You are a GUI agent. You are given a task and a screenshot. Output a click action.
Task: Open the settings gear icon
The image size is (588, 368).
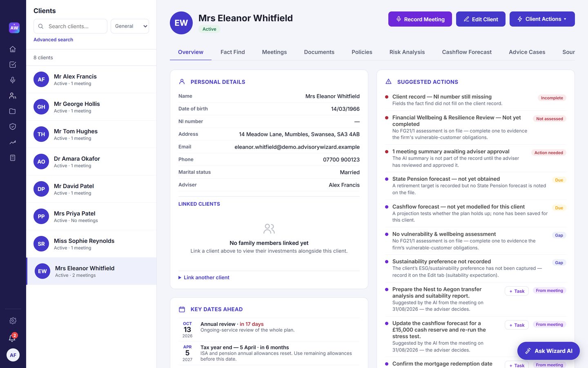tap(13, 321)
